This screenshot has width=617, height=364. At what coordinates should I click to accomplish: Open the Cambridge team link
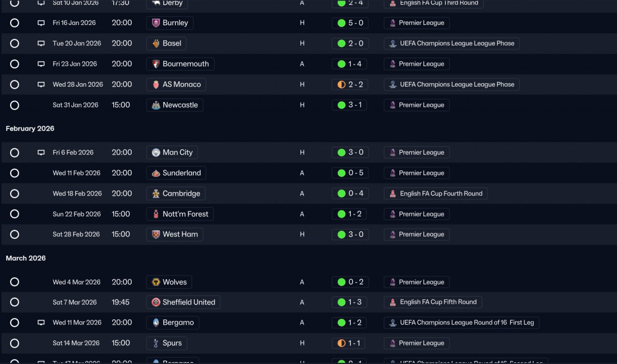coord(176,194)
